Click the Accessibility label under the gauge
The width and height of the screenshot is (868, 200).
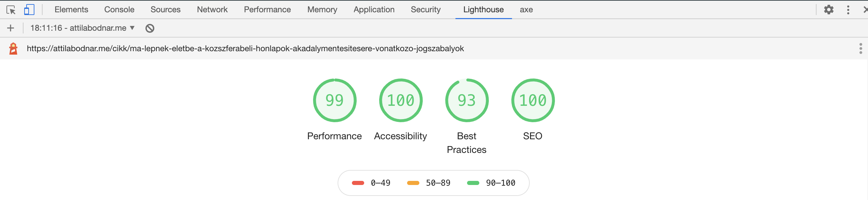pyautogui.click(x=401, y=136)
